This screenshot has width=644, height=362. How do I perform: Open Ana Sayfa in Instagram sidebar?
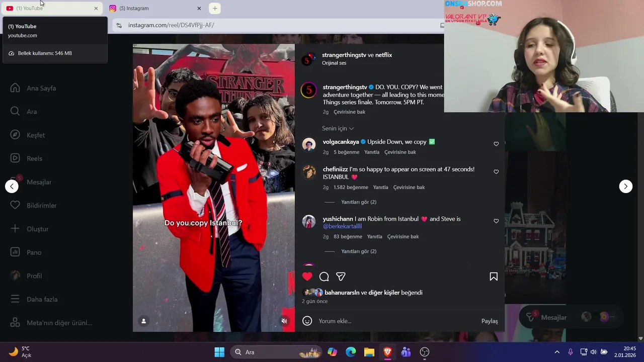point(41,88)
